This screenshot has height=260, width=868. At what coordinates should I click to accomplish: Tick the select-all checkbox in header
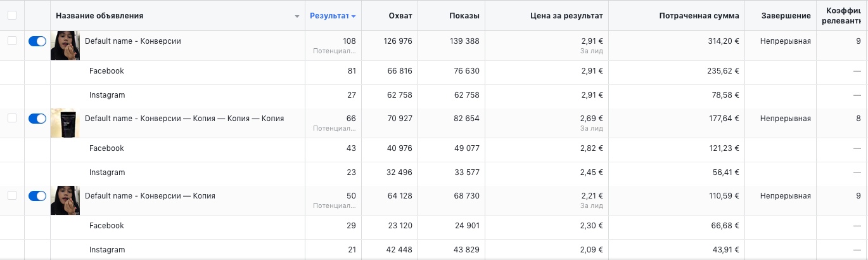pos(12,15)
